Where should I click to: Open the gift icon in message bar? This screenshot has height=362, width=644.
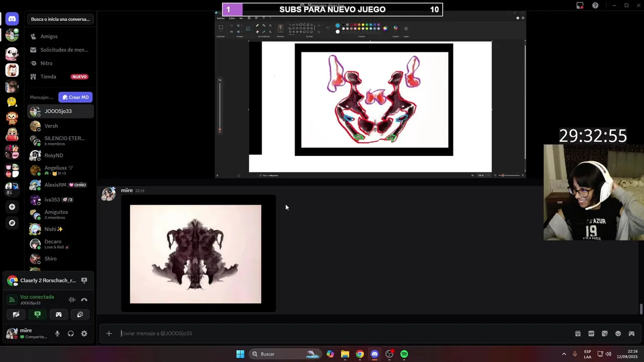578,333
